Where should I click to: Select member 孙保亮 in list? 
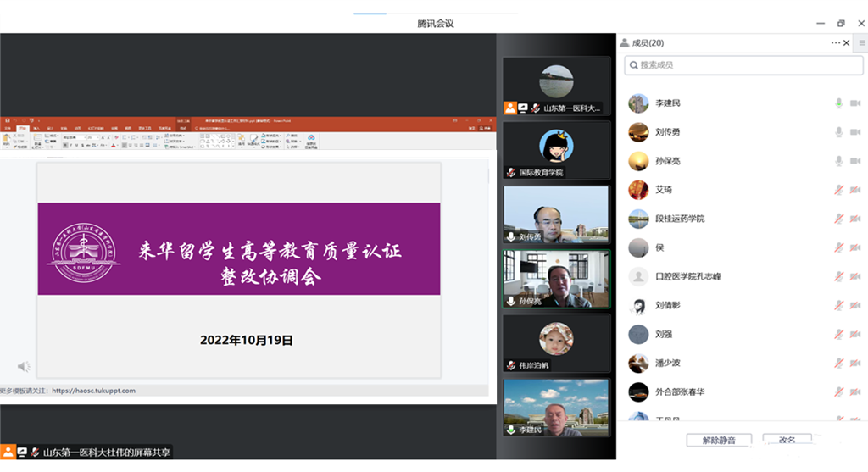click(x=743, y=160)
